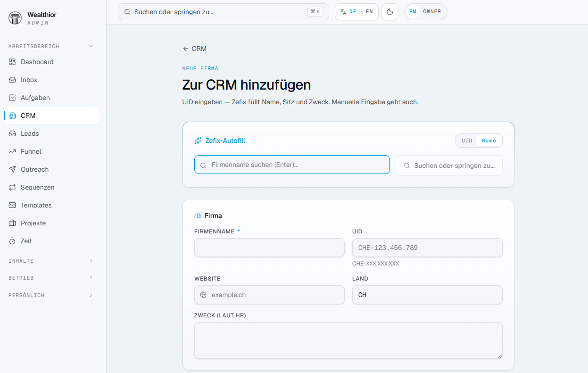
Task: Click search box beside Firmenname suchen
Action: click(449, 166)
